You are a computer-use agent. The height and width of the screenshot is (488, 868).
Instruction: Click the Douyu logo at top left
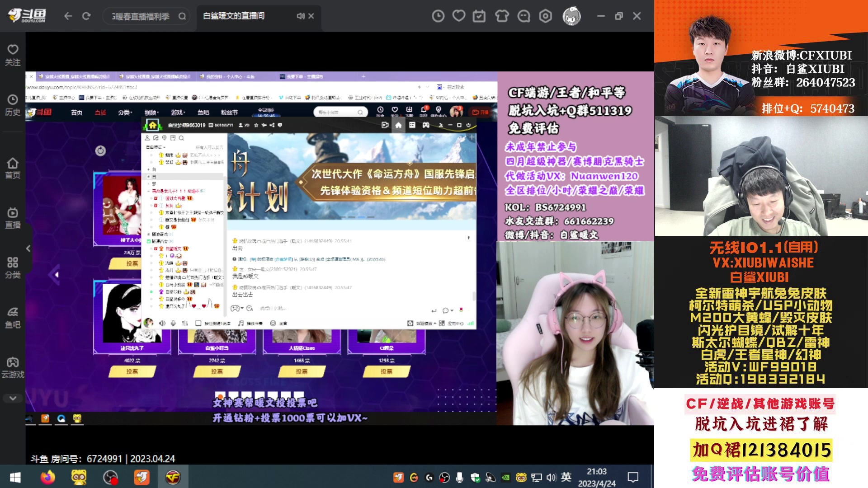pyautogui.click(x=27, y=15)
